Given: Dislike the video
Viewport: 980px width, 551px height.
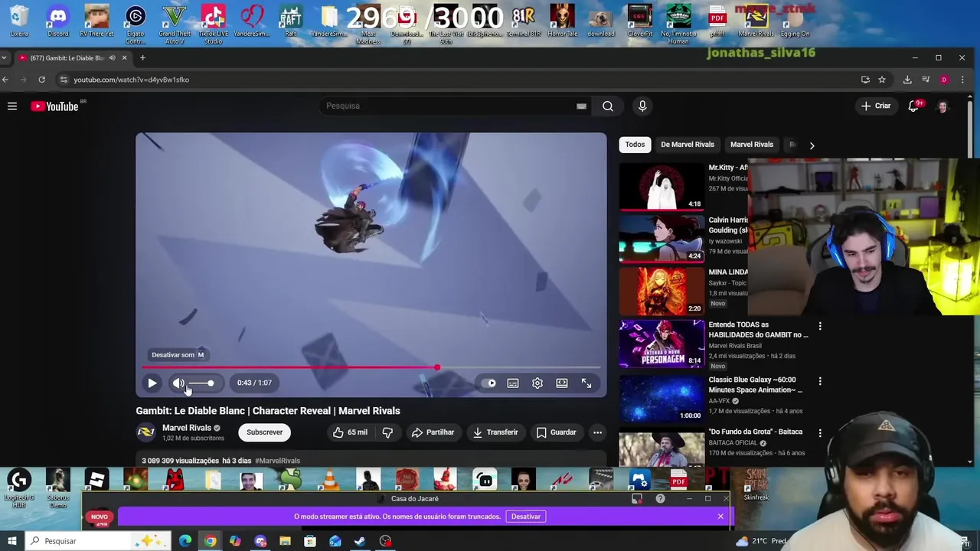Looking at the screenshot, I should [x=387, y=432].
